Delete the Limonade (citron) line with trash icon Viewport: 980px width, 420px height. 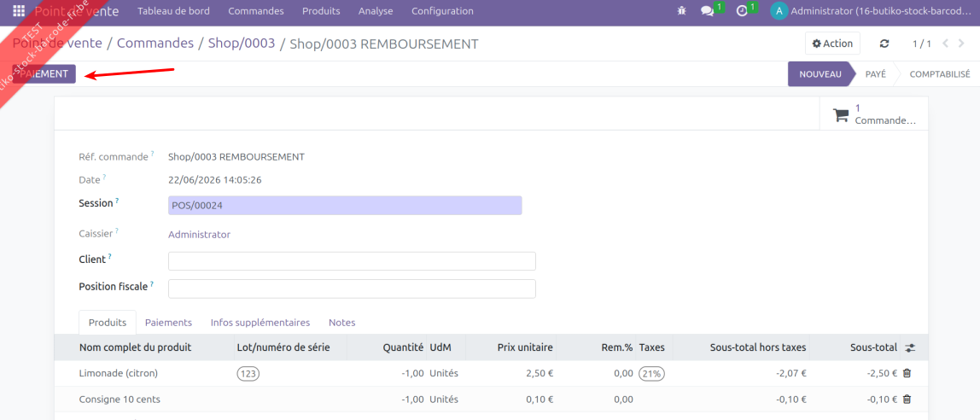tap(907, 373)
